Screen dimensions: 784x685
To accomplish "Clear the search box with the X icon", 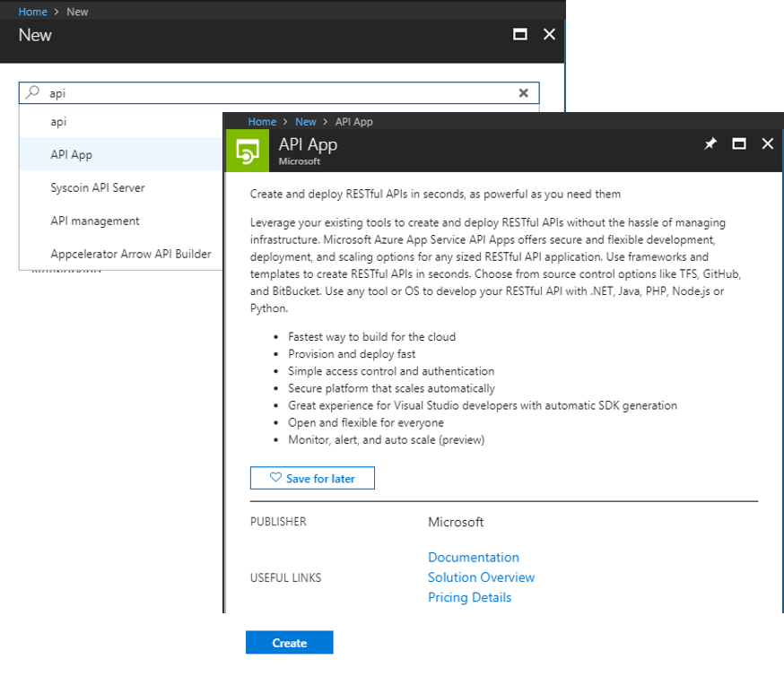I will click(x=523, y=93).
